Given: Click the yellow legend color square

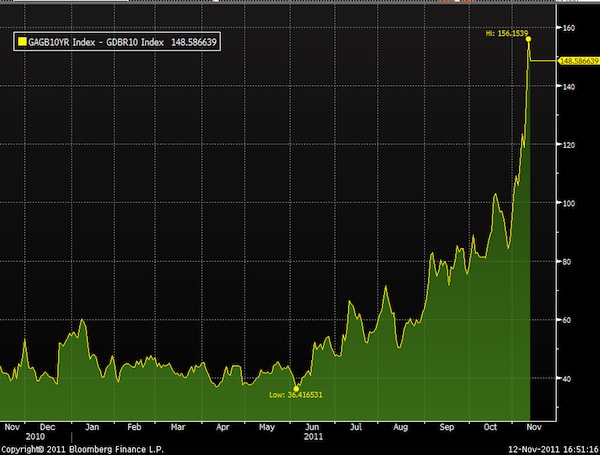Looking at the screenshot, I should click(17, 43).
